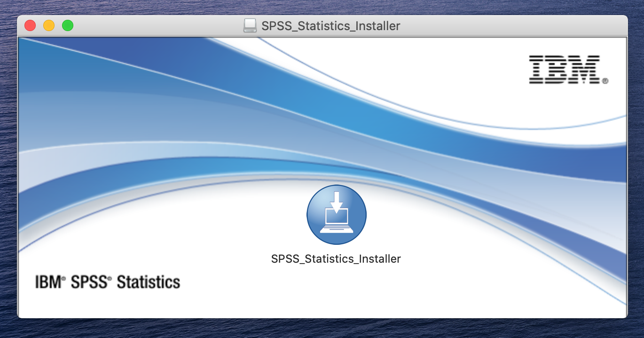
Task: Click the word Statistics in bottom-left branding
Action: [149, 282]
